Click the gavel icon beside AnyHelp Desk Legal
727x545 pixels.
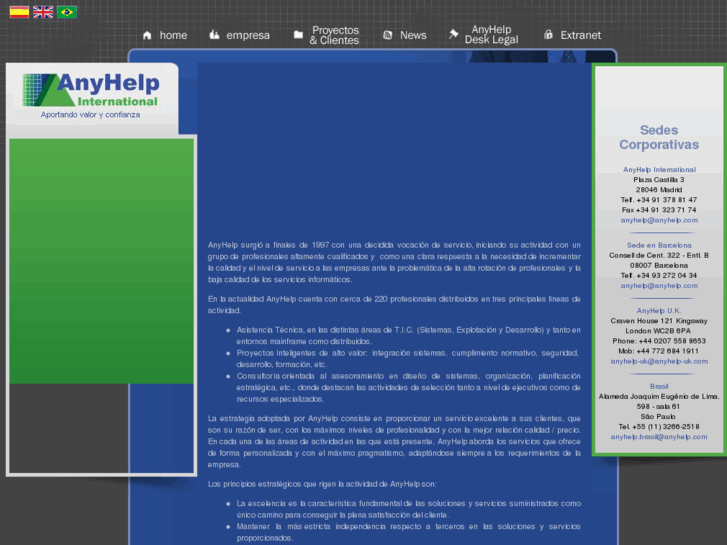[x=453, y=34]
